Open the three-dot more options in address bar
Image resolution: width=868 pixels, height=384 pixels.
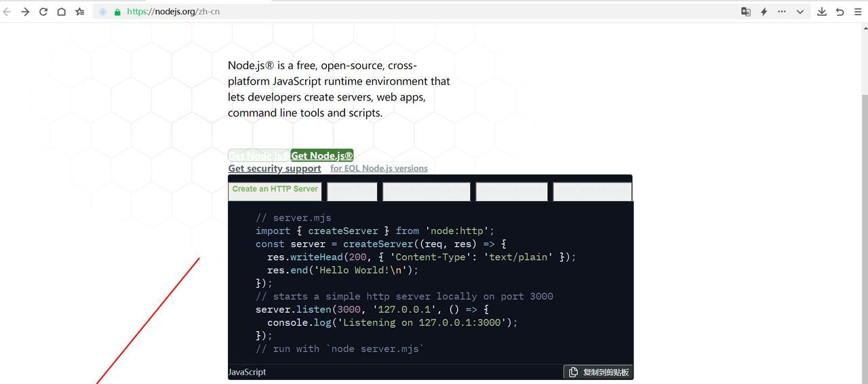782,12
